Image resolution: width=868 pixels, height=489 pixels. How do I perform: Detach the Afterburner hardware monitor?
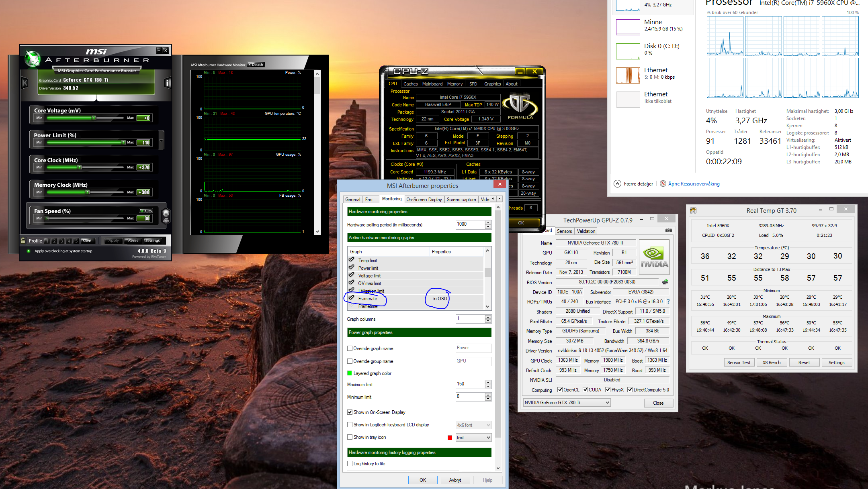[256, 64]
